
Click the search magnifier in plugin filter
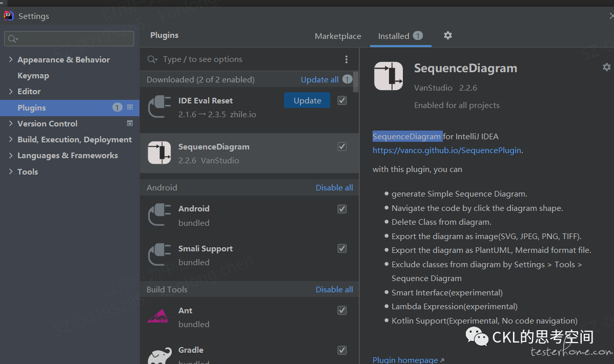(x=152, y=59)
